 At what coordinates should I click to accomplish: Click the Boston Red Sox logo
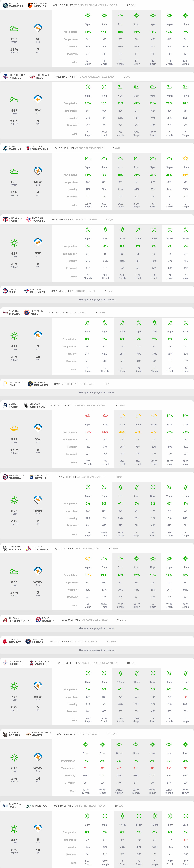coord(5,641)
